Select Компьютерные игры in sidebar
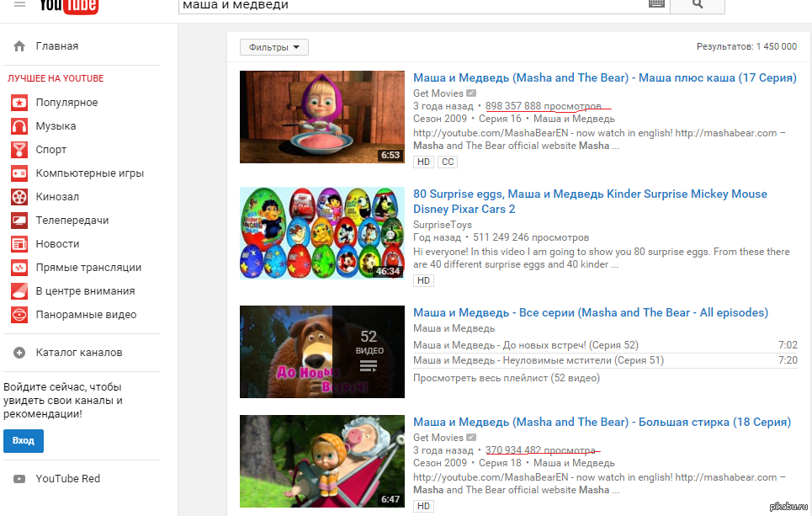The width and height of the screenshot is (812, 516). pyautogui.click(x=89, y=173)
